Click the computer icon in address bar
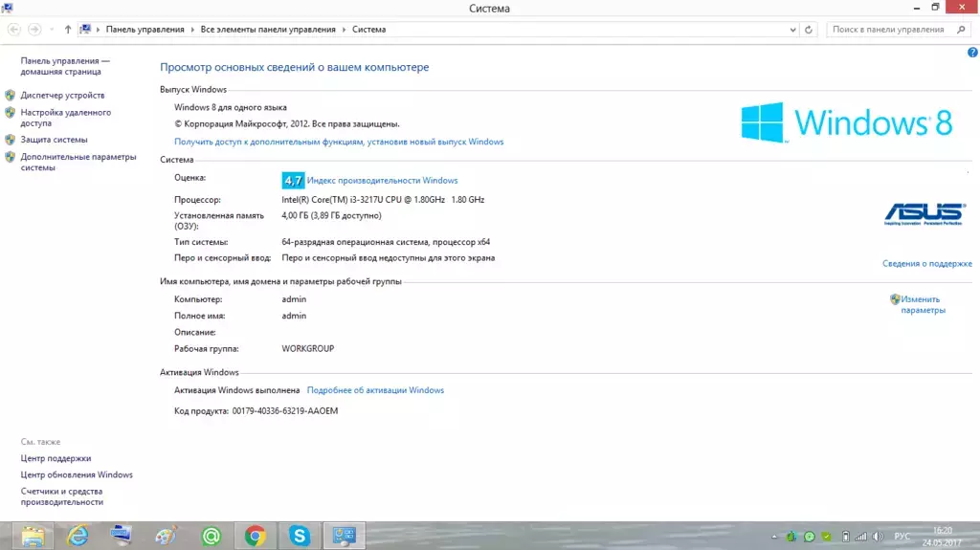This screenshot has height=550, width=980. coord(85,30)
